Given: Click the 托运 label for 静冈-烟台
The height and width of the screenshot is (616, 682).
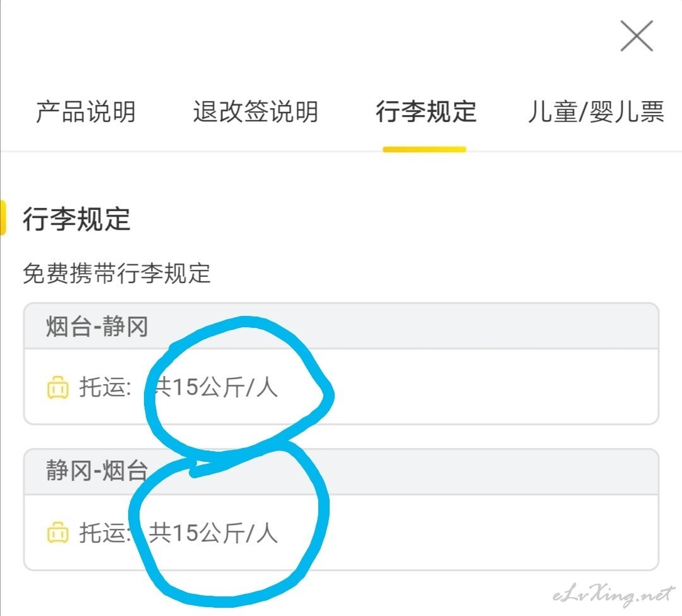Looking at the screenshot, I should (x=105, y=533).
